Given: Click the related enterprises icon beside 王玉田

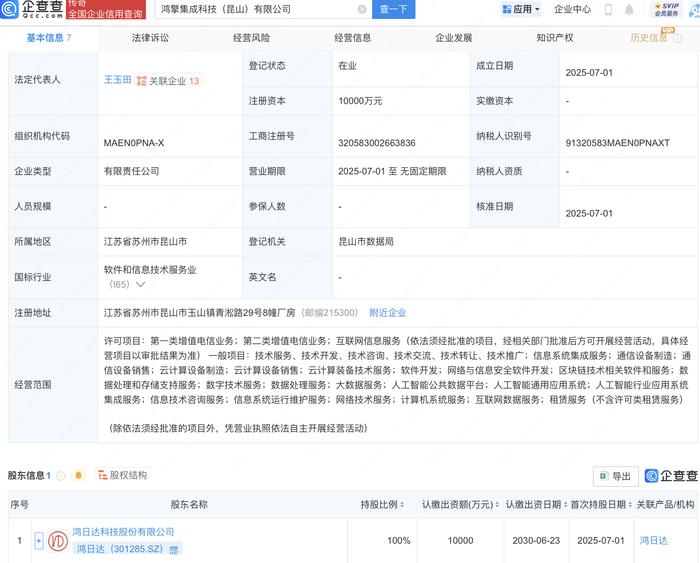Looking at the screenshot, I should point(142,80).
